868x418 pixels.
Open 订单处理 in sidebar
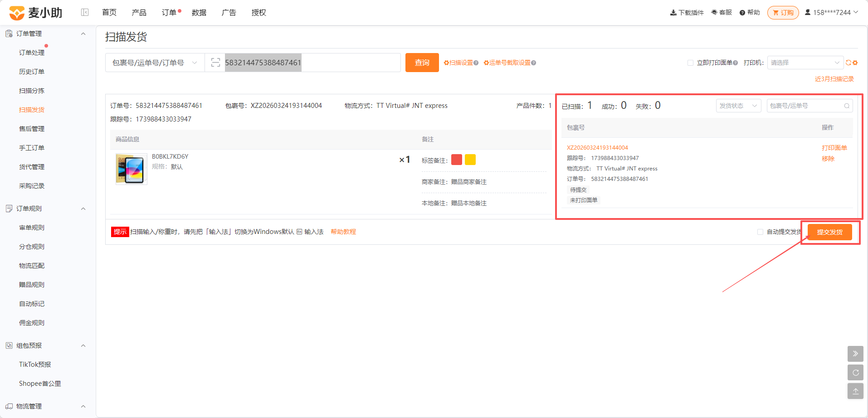point(32,53)
